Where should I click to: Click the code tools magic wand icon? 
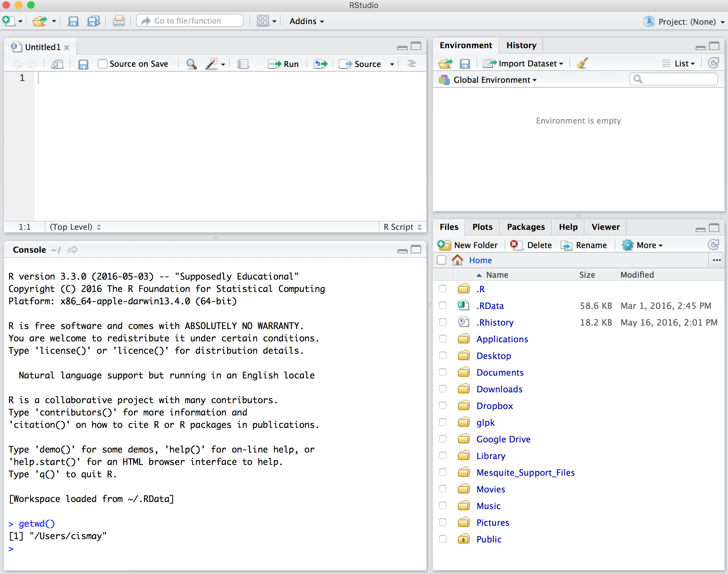click(x=212, y=64)
